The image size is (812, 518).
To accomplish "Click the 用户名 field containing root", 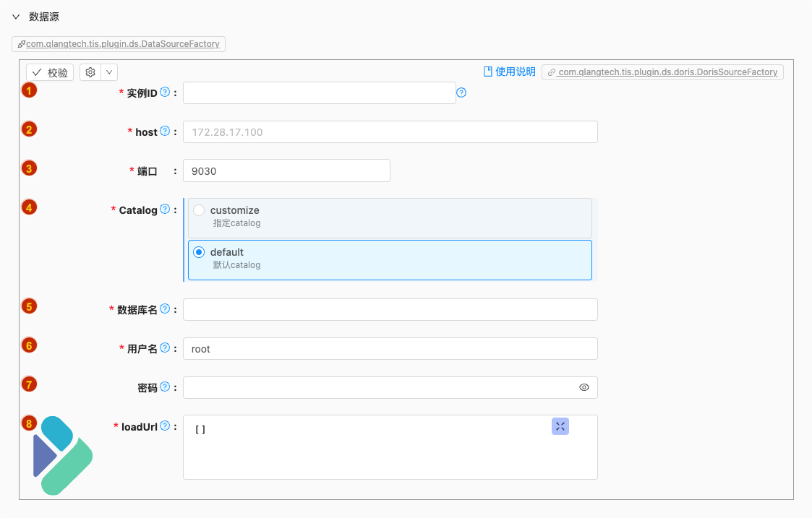I will 390,349.
